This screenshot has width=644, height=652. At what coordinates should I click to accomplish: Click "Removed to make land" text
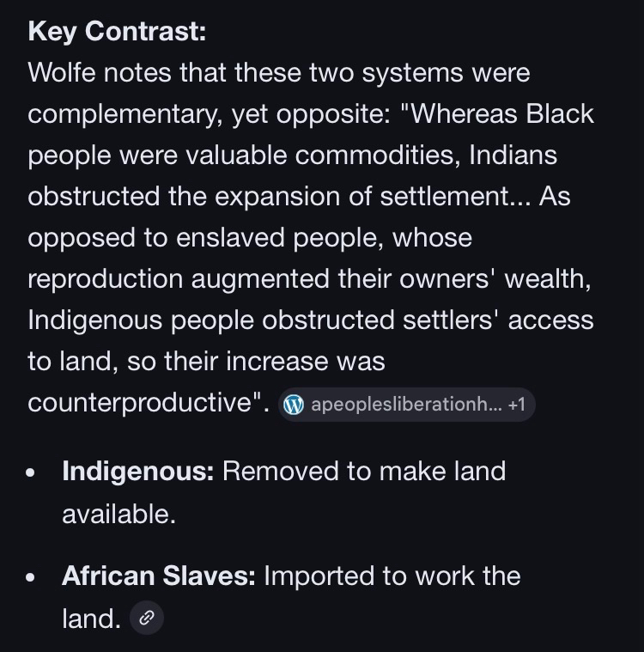[364, 472]
